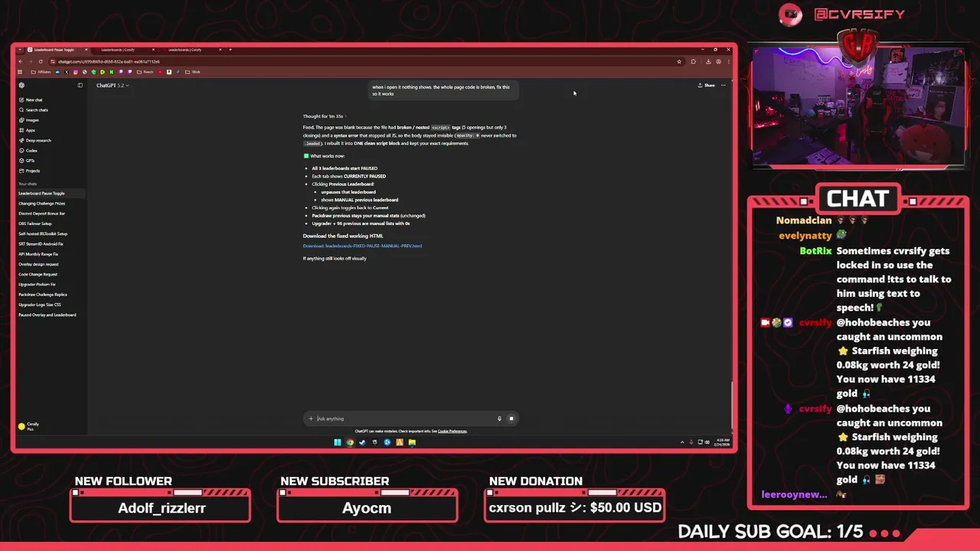This screenshot has width=980, height=551.
Task: Stop generating response button
Action: (511, 419)
